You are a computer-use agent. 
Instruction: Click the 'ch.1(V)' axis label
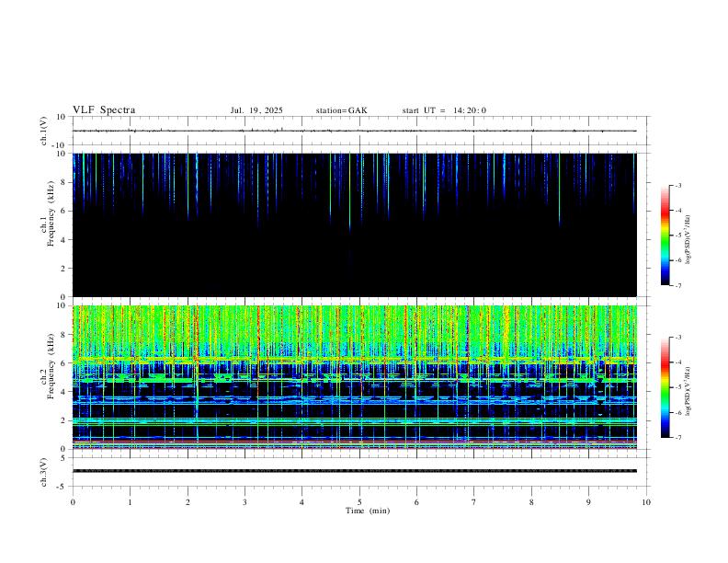44,131
